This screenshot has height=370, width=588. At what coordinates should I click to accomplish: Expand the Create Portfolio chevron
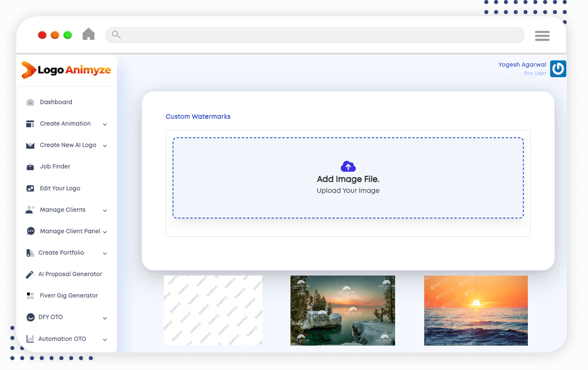(x=105, y=253)
